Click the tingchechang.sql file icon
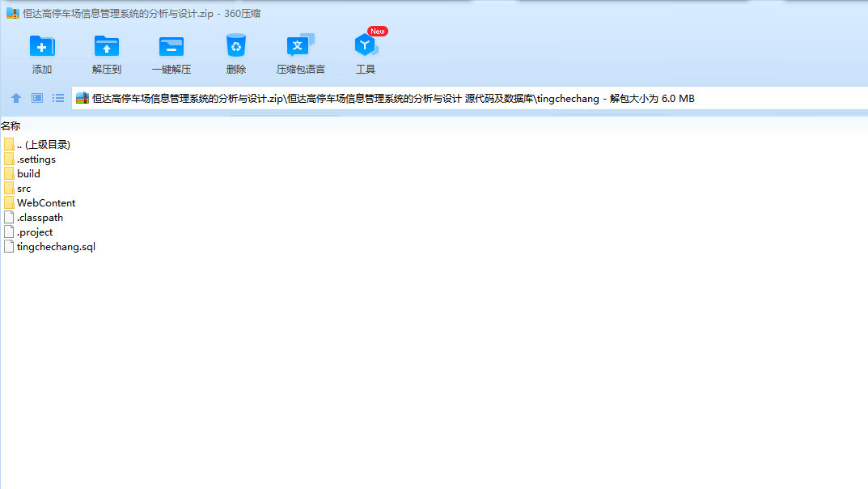The height and width of the screenshot is (489, 868). [9, 246]
